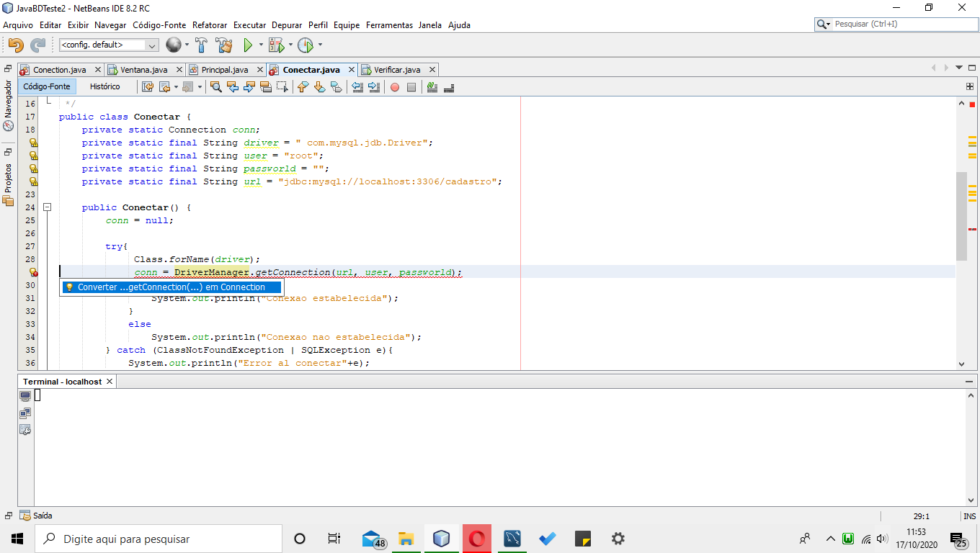Toggle the rectangular selection icon
The image size is (980, 553).
282,87
